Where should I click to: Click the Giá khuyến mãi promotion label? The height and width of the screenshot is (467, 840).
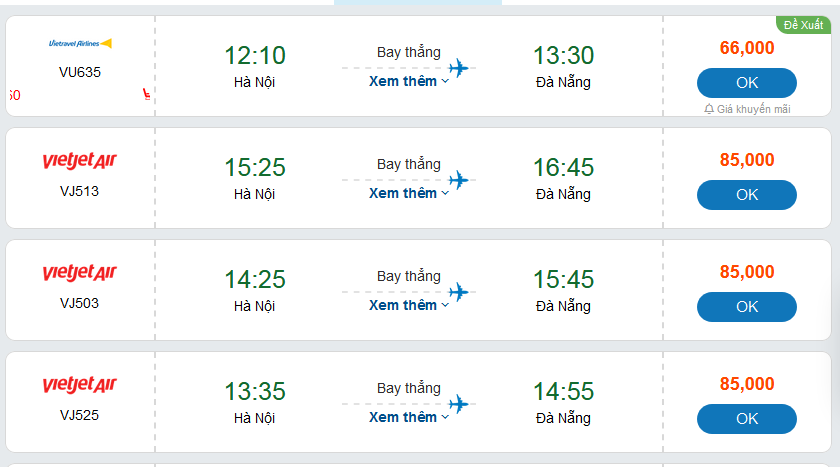pos(753,109)
